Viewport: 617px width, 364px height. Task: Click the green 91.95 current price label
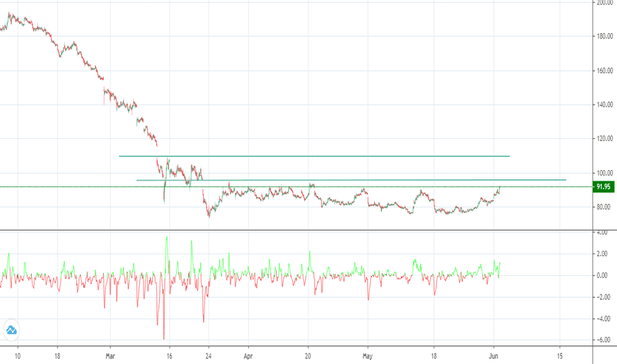point(604,187)
